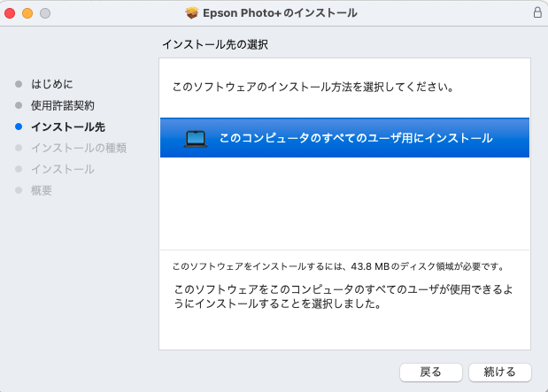This screenshot has width=548, height=392.
Task: Click the インストールの種類 step in sidebar
Action: point(79,148)
